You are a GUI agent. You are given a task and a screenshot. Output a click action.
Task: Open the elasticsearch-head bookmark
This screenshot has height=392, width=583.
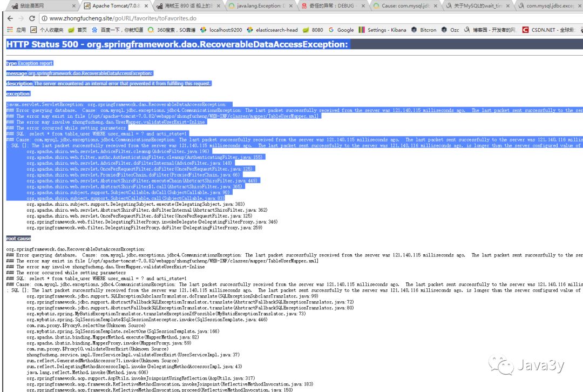[272, 30]
